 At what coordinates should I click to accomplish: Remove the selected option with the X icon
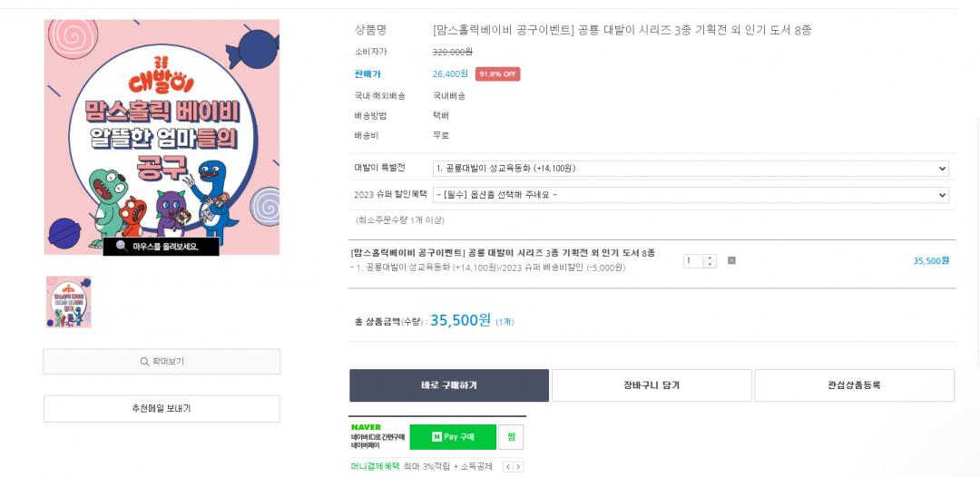(731, 261)
